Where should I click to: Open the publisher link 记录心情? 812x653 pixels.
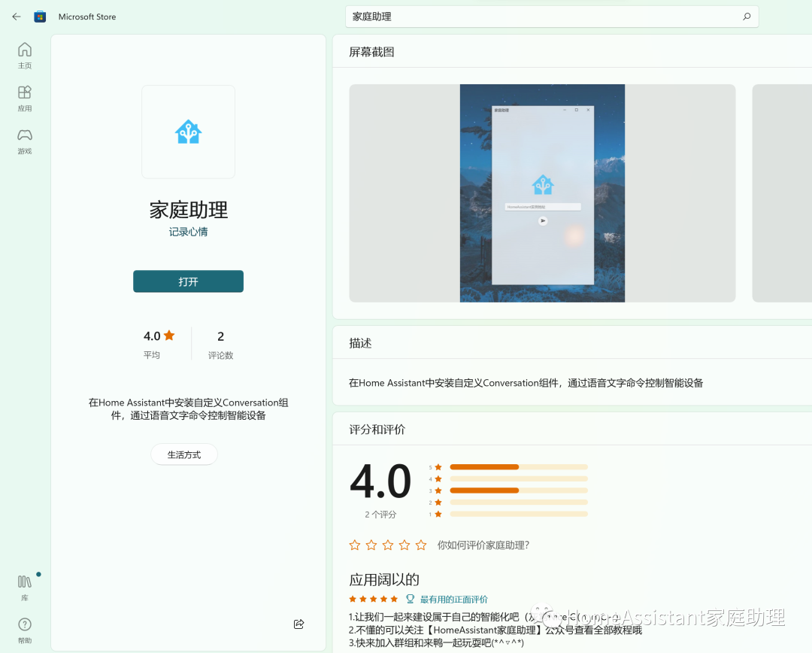pos(188,232)
